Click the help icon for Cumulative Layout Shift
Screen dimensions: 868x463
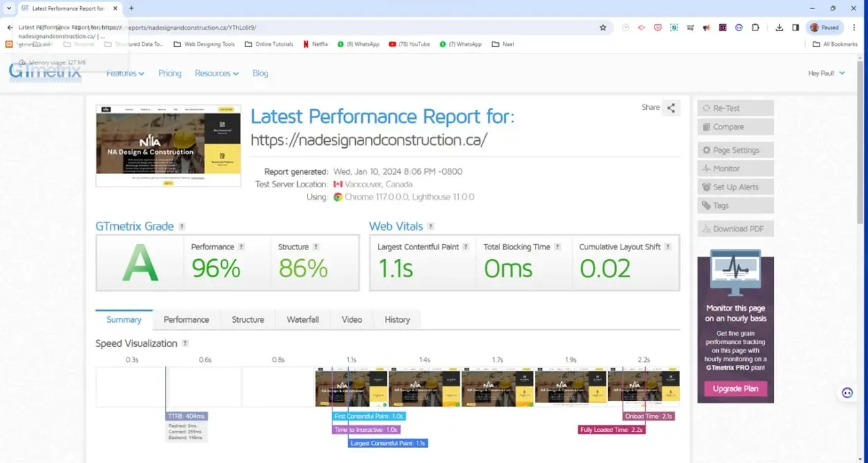668,247
